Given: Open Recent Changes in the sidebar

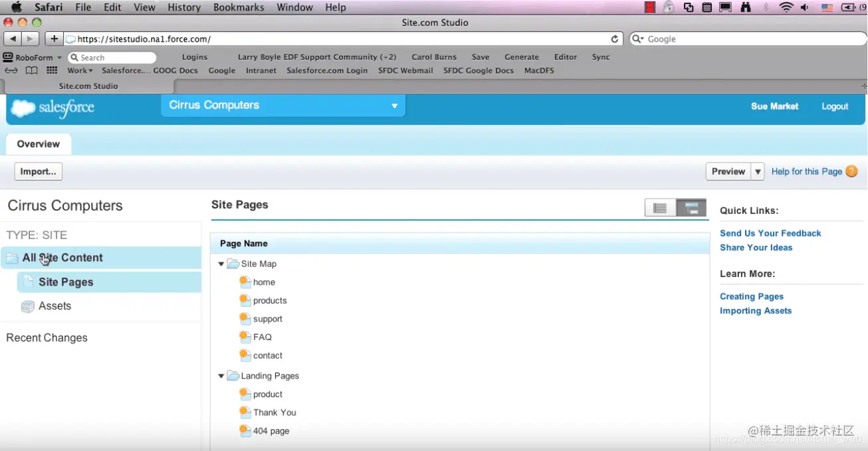Looking at the screenshot, I should click(47, 337).
